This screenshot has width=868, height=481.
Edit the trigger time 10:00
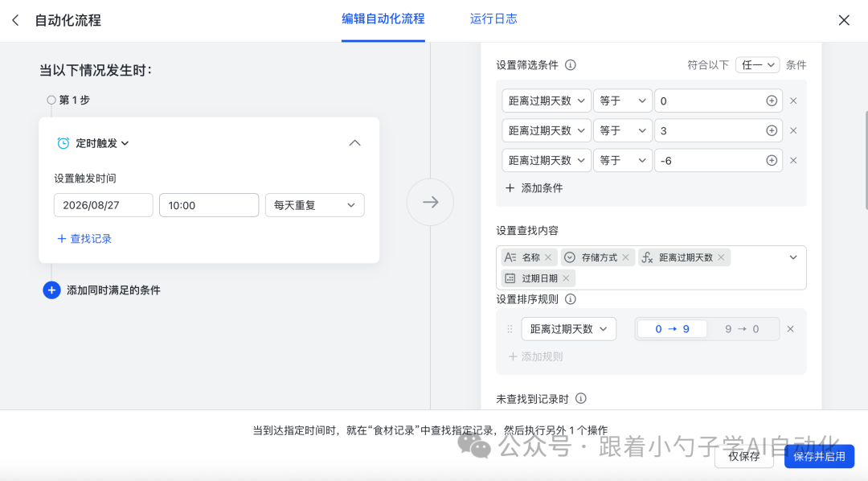click(x=209, y=205)
